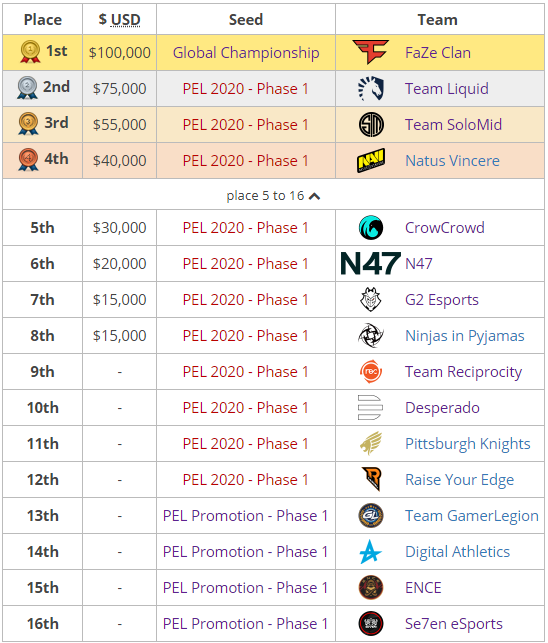Click the USD abbreviation in header
548x643 pixels.
point(126,19)
